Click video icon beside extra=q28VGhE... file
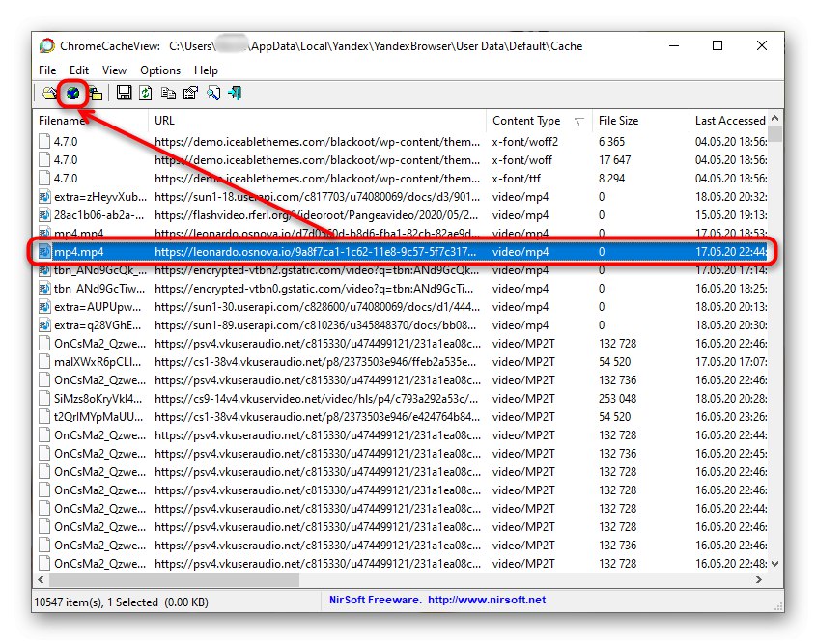This screenshot has height=644, width=816. [x=44, y=325]
